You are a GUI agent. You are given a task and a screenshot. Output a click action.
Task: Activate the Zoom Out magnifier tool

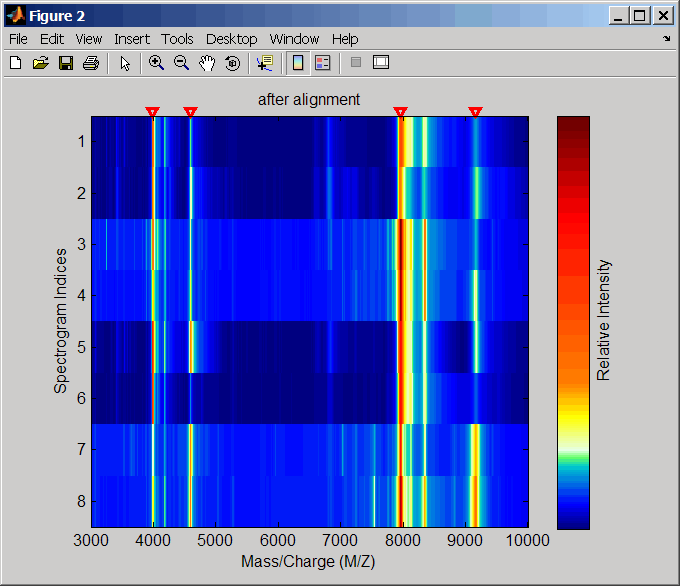182,63
